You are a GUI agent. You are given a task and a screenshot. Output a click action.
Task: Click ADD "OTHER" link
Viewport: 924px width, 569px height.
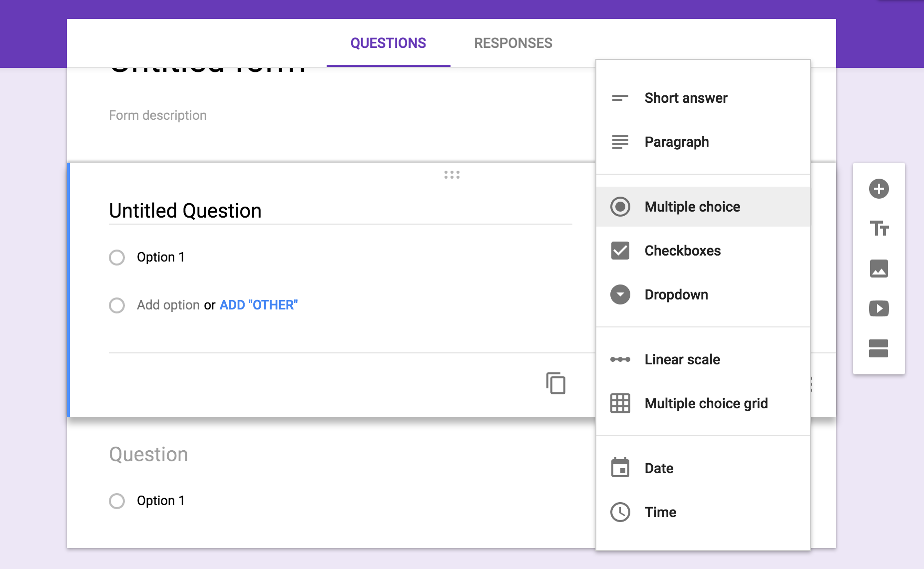click(258, 304)
